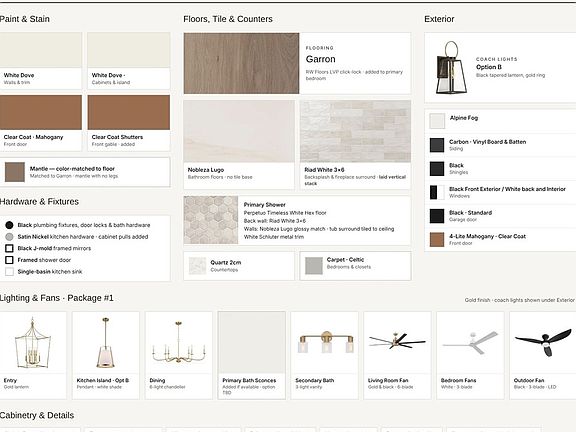This screenshot has width=576, height=432.
Task: Open the Dining 6-light chandelier image
Action: click(179, 343)
